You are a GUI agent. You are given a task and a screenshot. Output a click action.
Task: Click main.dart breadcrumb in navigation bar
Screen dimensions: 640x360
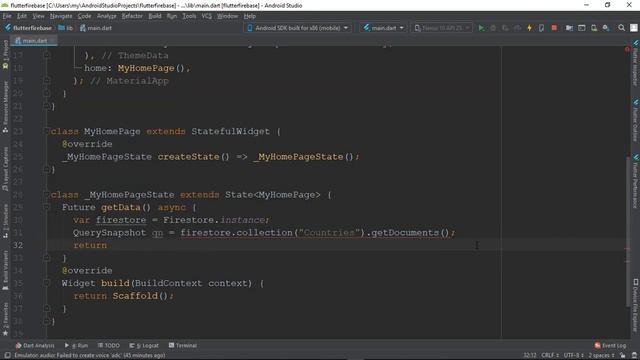click(96, 28)
